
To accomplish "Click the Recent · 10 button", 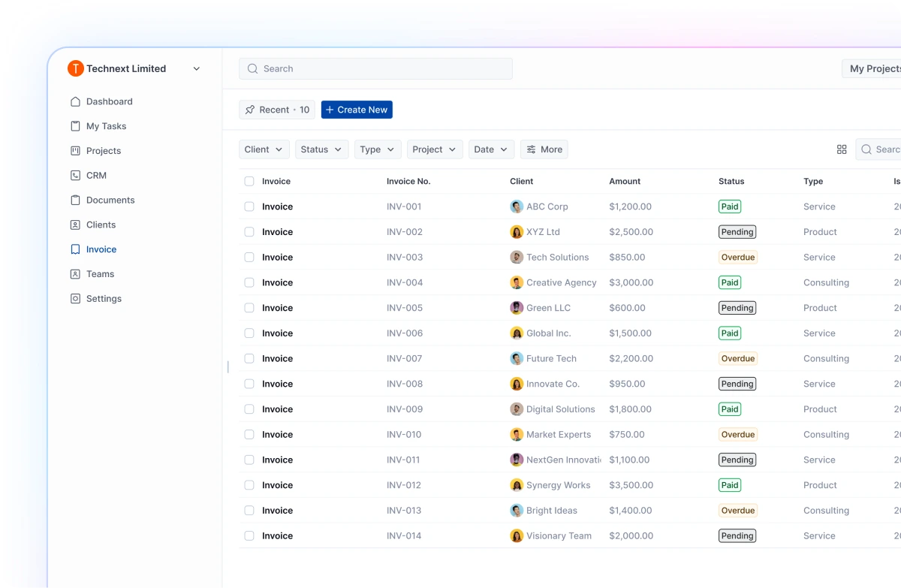I will tap(277, 110).
